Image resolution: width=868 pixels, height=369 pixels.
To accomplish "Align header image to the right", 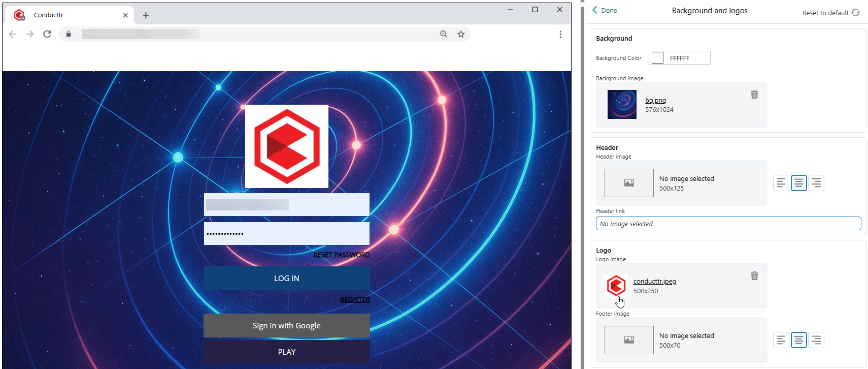I will coord(816,183).
